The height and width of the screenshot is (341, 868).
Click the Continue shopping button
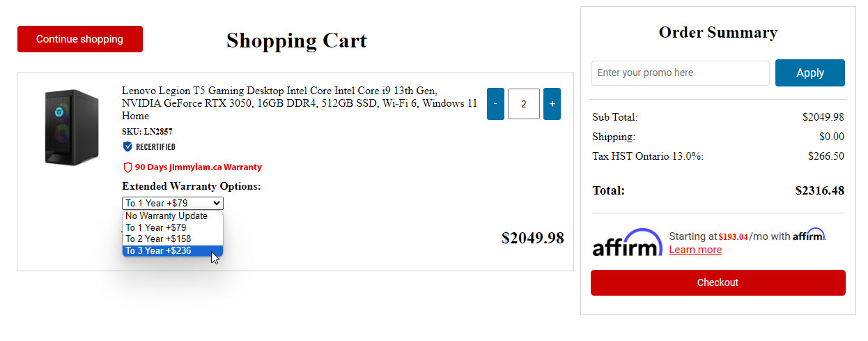pos(79,39)
